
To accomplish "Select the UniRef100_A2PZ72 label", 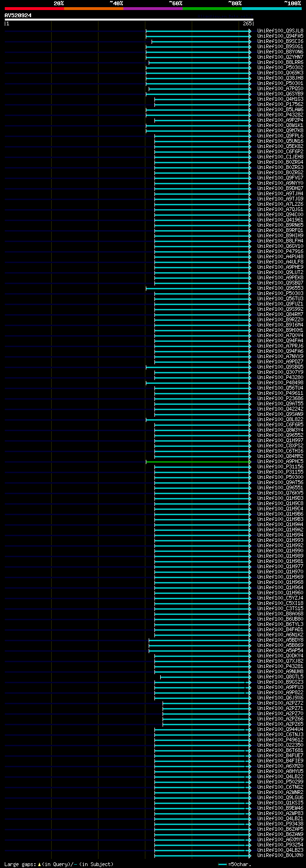I will [280, 703].
